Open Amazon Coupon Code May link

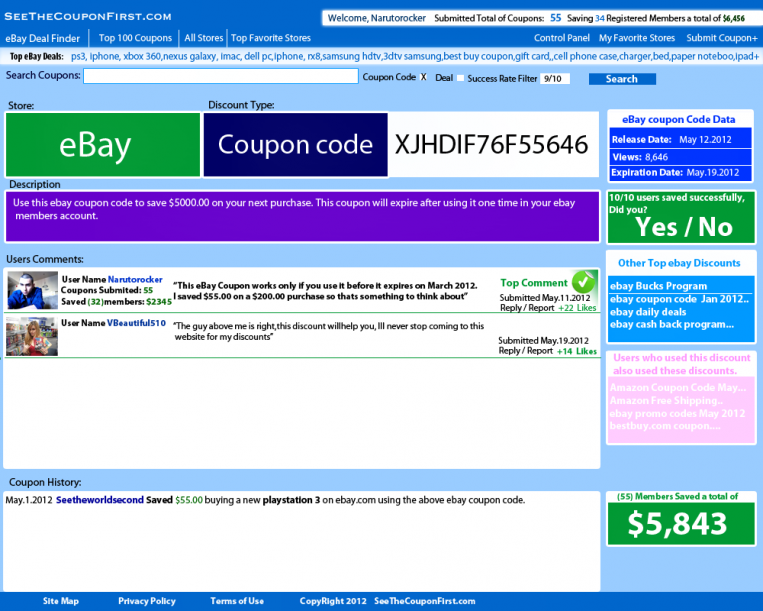[678, 388]
